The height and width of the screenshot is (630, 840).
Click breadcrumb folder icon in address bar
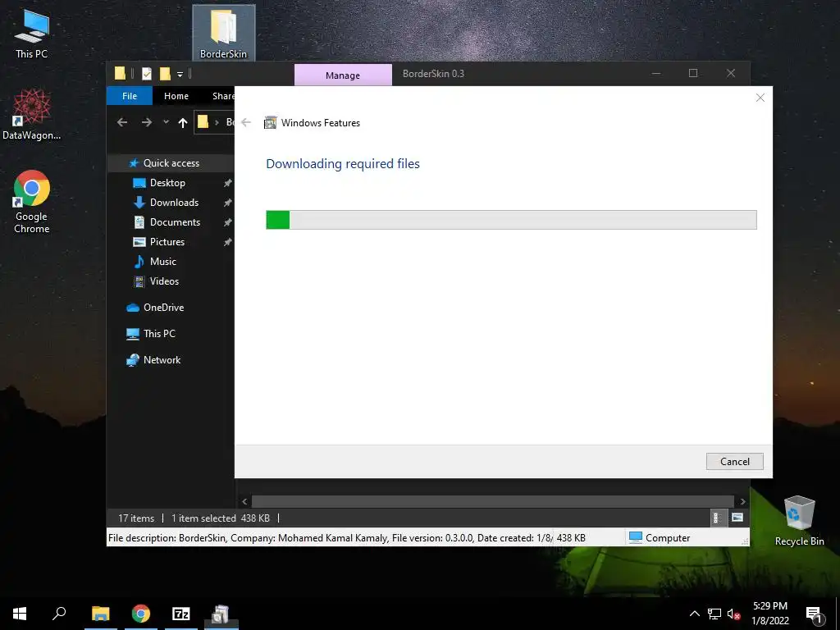[x=203, y=122]
